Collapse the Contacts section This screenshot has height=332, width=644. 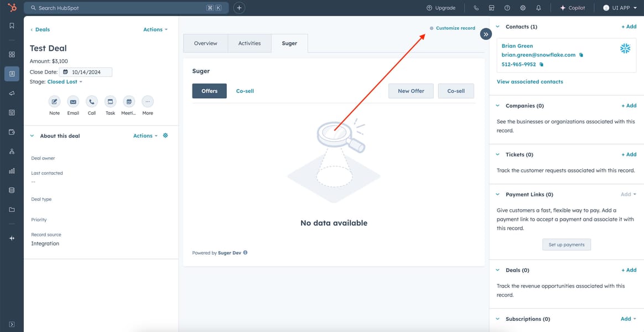497,27
